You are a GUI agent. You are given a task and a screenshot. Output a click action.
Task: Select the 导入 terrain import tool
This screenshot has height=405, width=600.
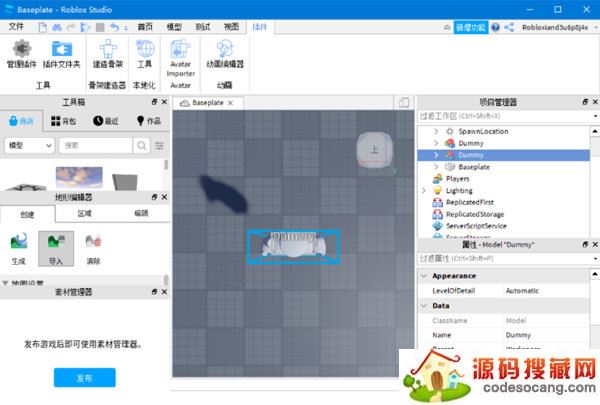coord(56,249)
